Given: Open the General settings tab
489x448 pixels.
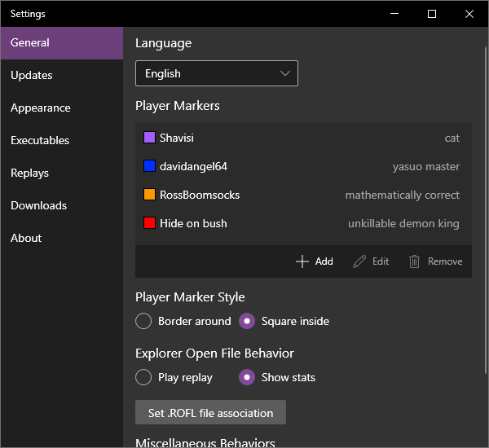Looking at the screenshot, I should coord(62,43).
